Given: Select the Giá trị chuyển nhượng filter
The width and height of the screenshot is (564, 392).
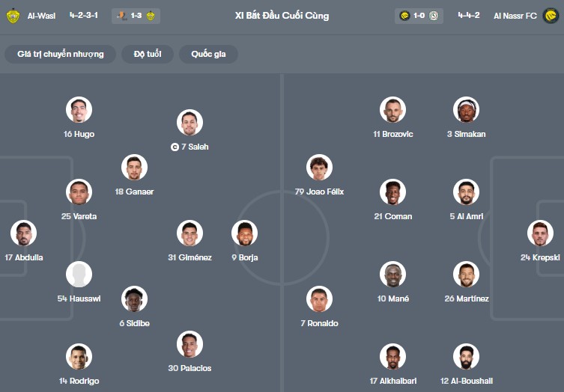Looking at the screenshot, I should [61, 54].
